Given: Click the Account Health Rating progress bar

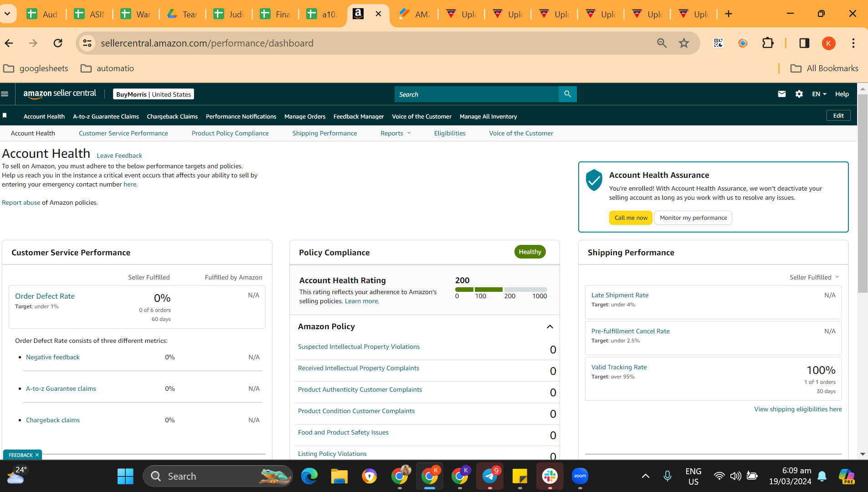Looking at the screenshot, I should (501, 290).
